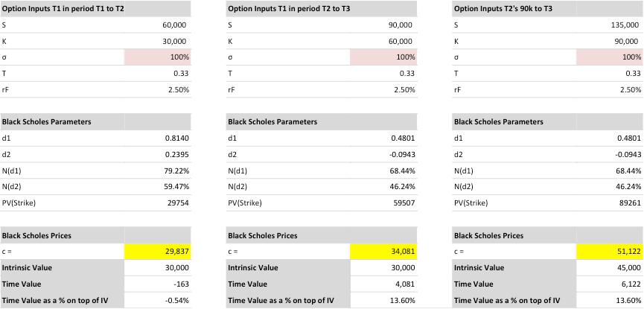
Task: Click header 'Option Inputs T2's 90k to T3'
Action: [503, 9]
